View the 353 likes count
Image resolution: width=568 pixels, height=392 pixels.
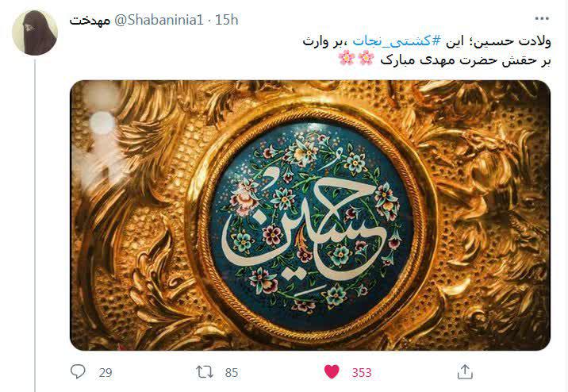pos(362,372)
